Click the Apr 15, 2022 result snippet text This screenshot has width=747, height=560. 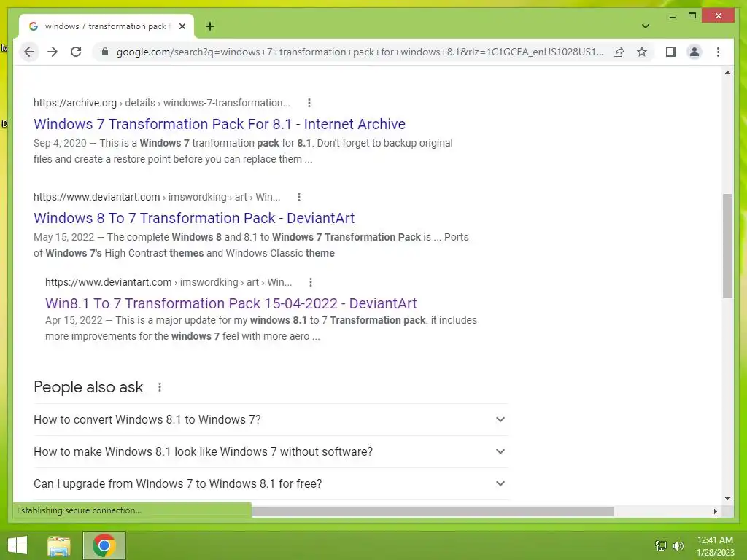tap(261, 328)
